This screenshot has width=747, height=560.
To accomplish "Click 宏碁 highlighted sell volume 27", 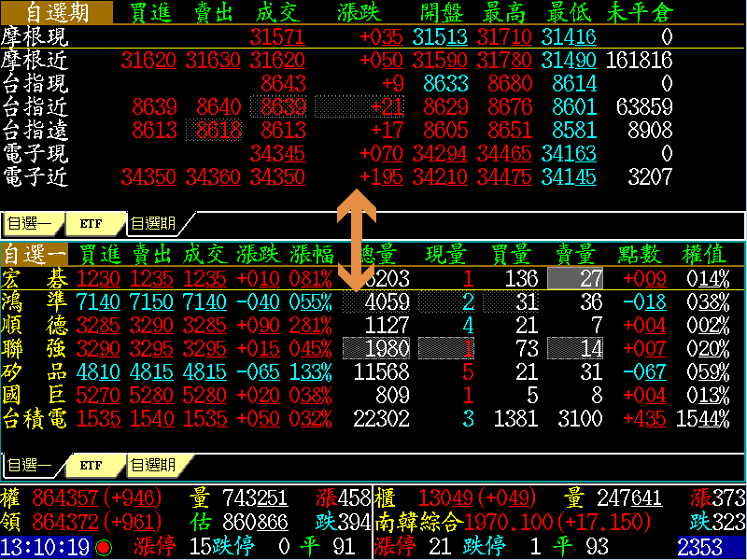I will pyautogui.click(x=576, y=278).
